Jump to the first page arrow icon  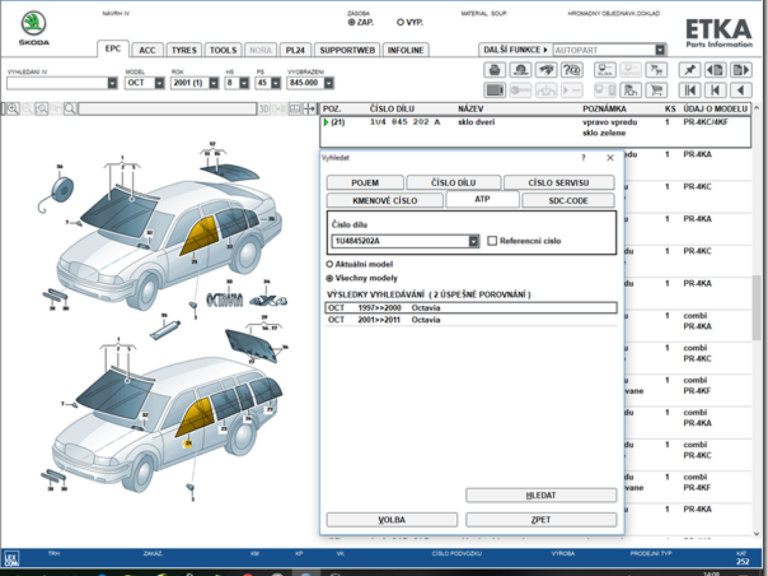coord(689,90)
